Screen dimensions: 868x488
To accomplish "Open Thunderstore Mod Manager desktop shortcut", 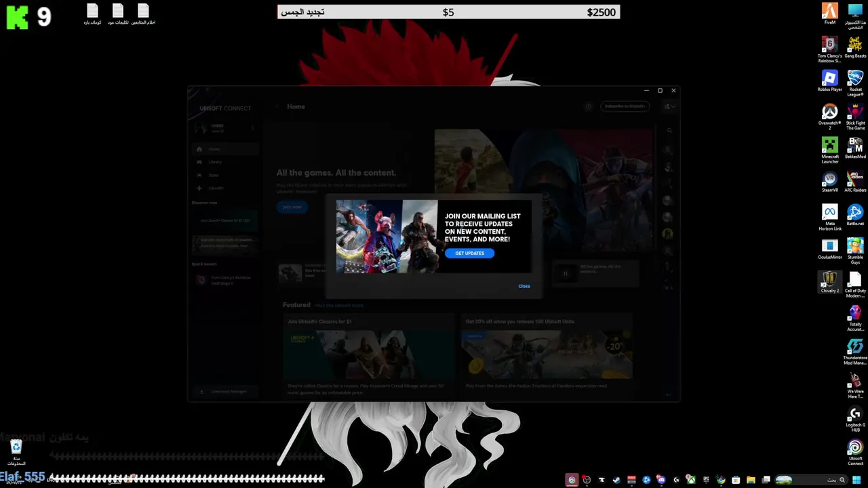I will tap(855, 352).
